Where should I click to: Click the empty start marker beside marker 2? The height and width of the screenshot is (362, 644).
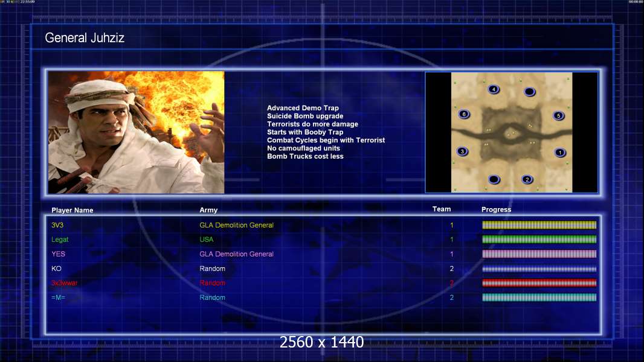pos(494,179)
